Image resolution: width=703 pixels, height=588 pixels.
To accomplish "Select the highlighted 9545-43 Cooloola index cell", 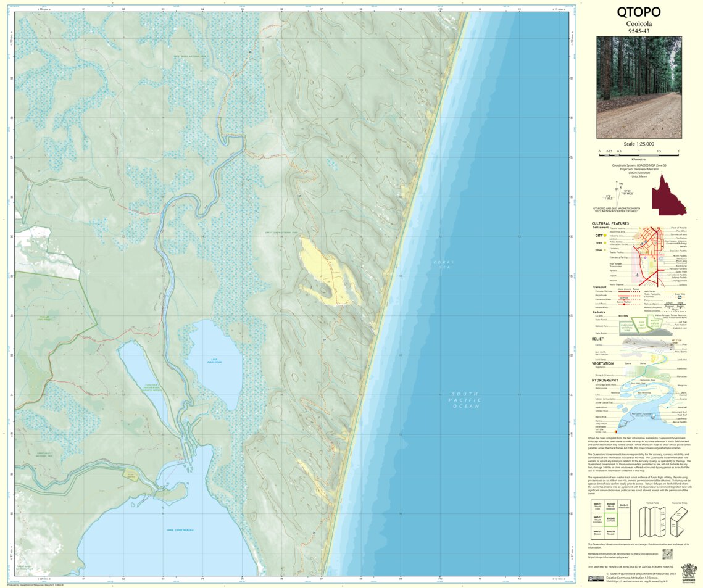I will coord(610,520).
